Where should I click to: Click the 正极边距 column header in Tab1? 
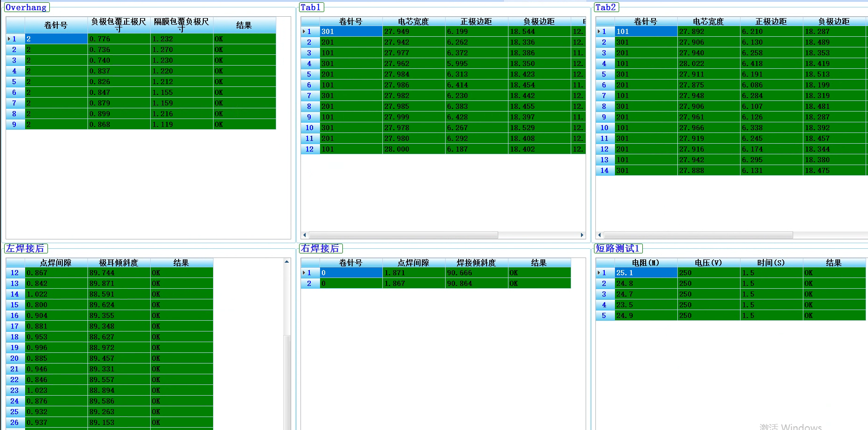(477, 21)
